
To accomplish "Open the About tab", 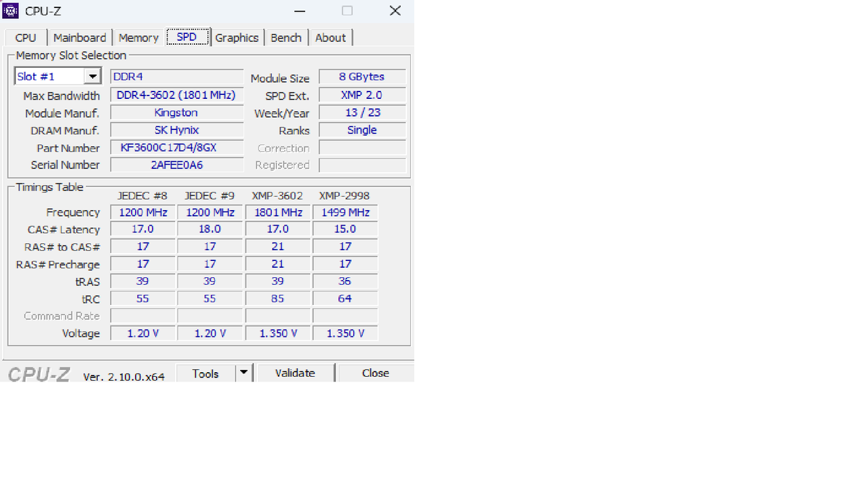I will point(330,38).
